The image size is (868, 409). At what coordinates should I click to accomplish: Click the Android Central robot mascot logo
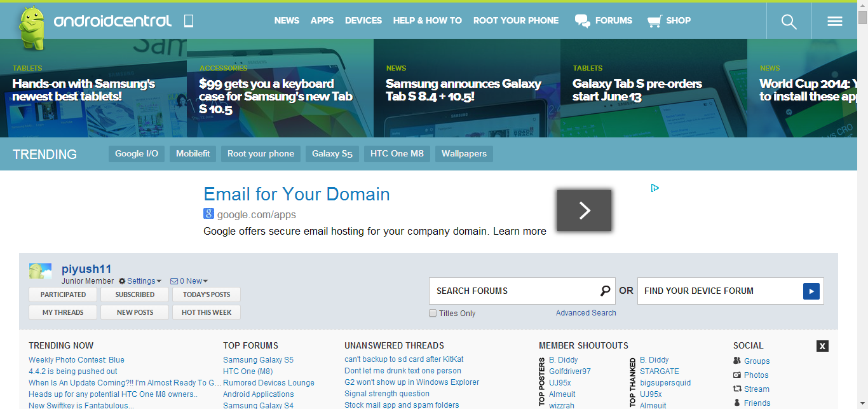coord(32,27)
